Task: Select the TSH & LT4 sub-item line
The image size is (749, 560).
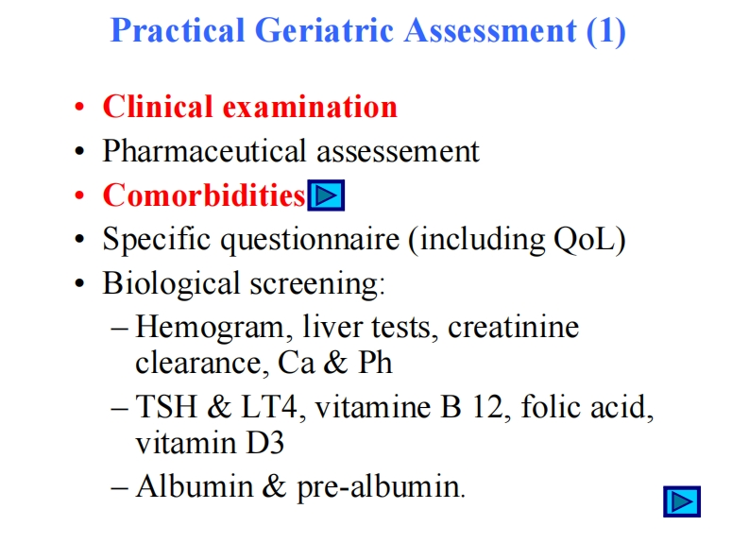Action: pyautogui.click(x=395, y=407)
